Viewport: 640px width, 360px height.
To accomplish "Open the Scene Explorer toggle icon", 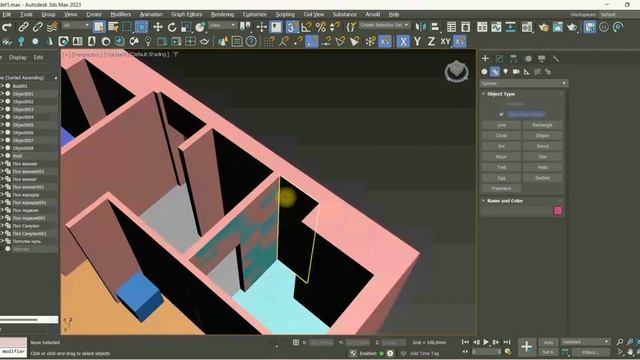I will coord(451,27).
